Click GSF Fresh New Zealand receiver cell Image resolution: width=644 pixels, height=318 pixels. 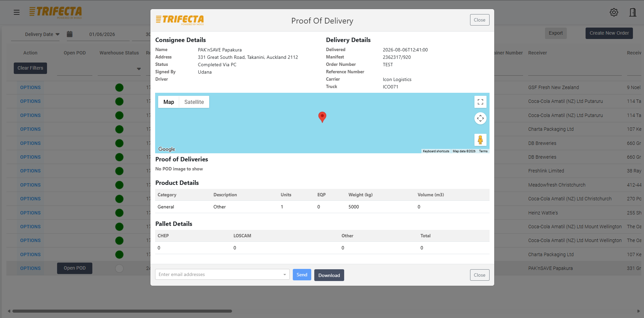553,87
